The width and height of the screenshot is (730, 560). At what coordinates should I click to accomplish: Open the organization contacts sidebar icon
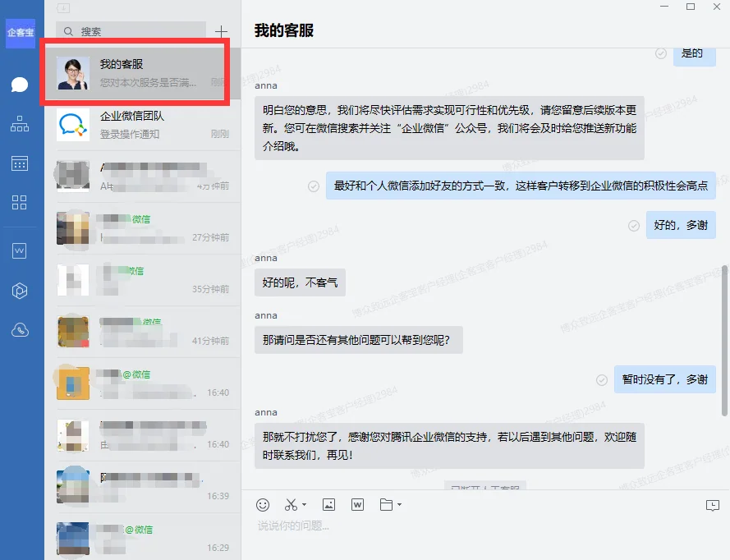tap(20, 124)
